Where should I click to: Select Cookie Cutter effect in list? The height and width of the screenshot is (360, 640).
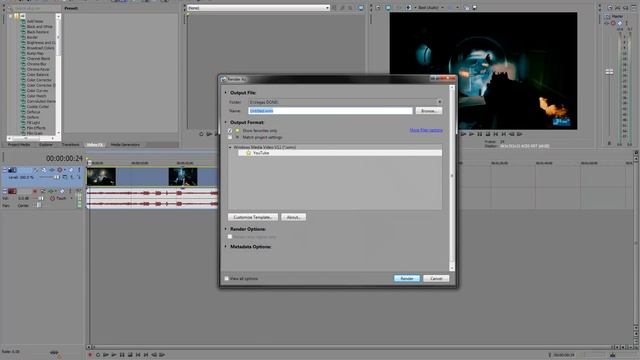coord(38,107)
